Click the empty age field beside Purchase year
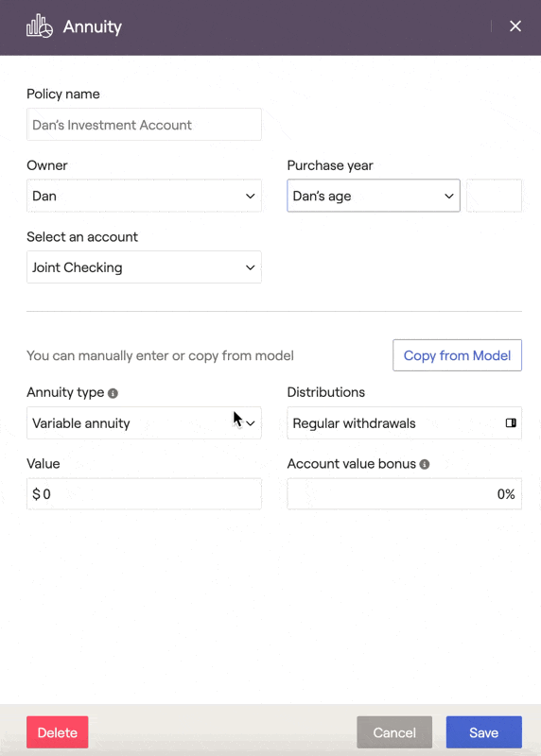541x756 pixels. [x=494, y=196]
